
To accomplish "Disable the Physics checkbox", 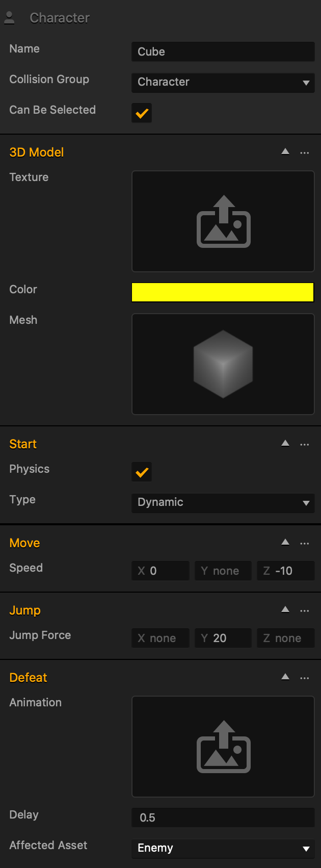I will pos(142,472).
